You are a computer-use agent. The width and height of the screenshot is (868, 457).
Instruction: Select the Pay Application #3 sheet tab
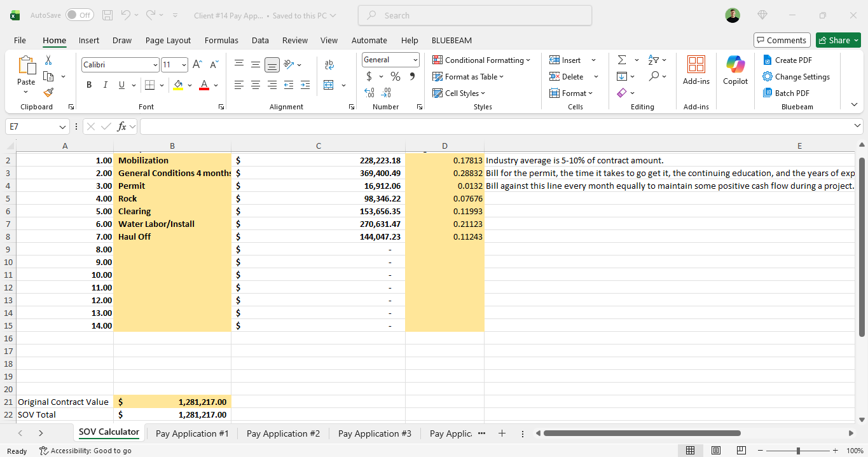375,433
